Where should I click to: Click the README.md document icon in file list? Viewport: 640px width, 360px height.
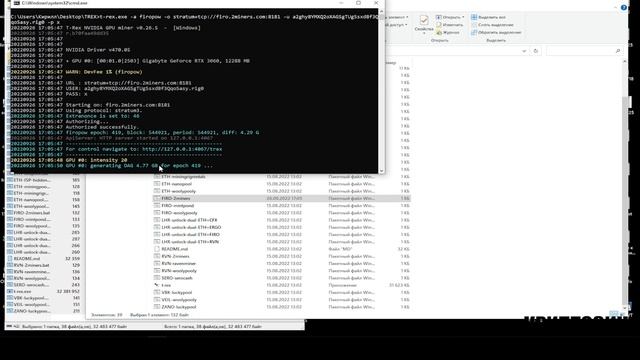[x=156, y=249]
